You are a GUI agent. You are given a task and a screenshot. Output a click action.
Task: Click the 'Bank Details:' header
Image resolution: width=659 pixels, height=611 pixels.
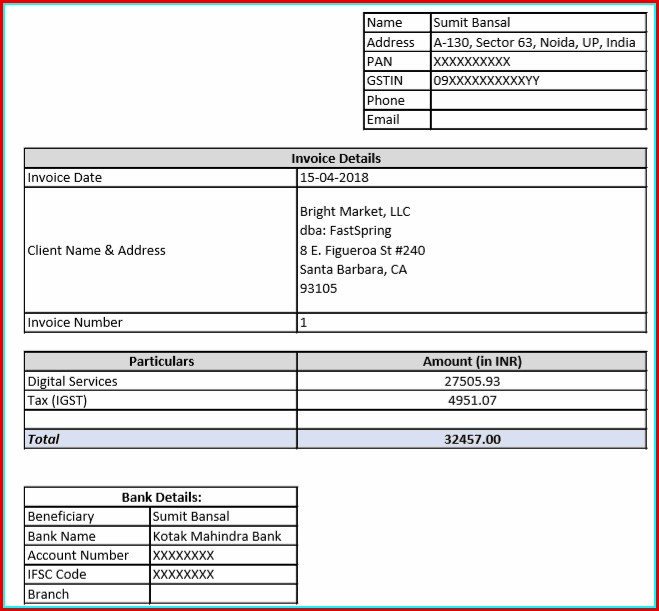pyautogui.click(x=161, y=498)
